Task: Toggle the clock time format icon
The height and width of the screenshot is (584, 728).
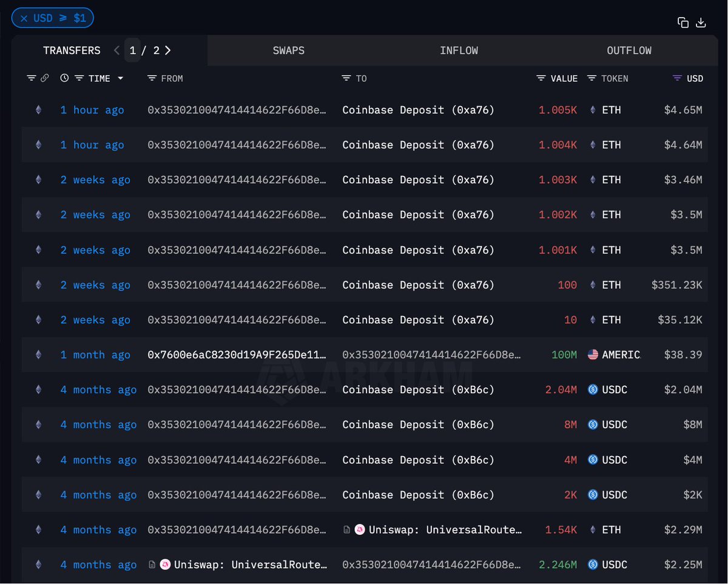Action: tap(64, 78)
